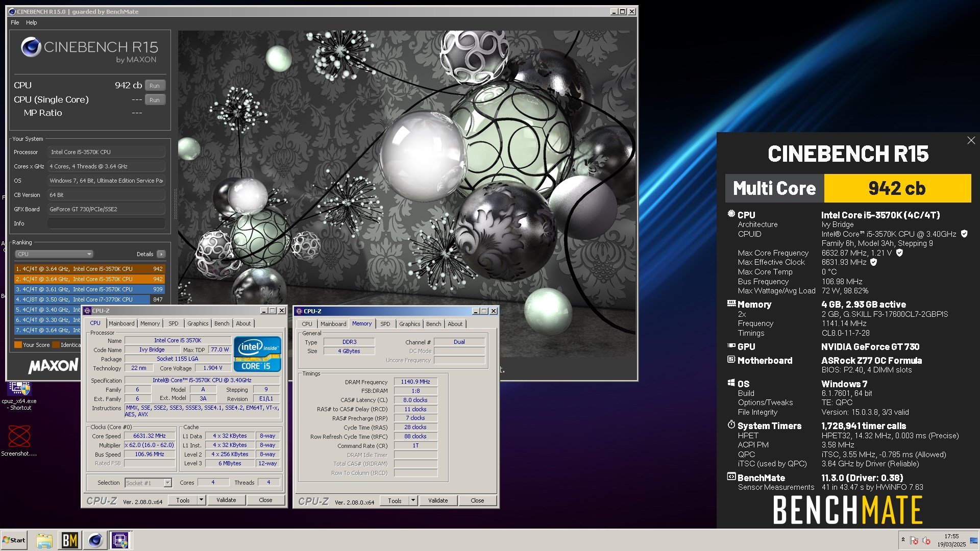
Task: Click the CAS# Latency value 8.0 clocks
Action: (x=415, y=400)
